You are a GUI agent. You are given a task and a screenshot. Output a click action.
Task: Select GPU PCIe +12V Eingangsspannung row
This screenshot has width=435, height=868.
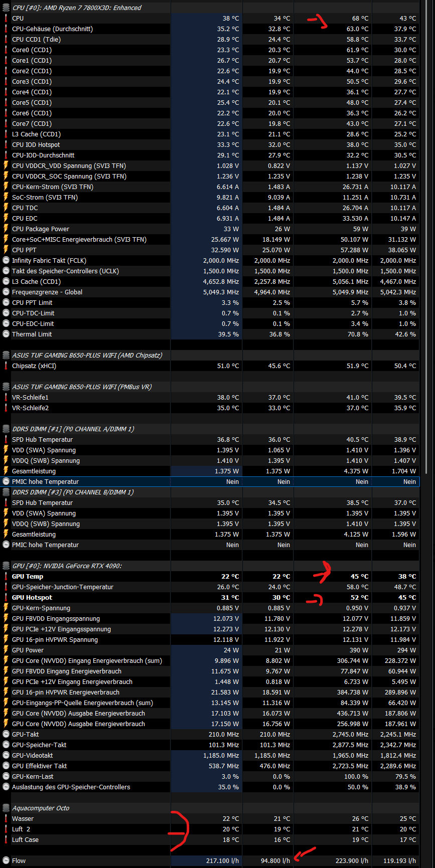[x=210, y=629]
